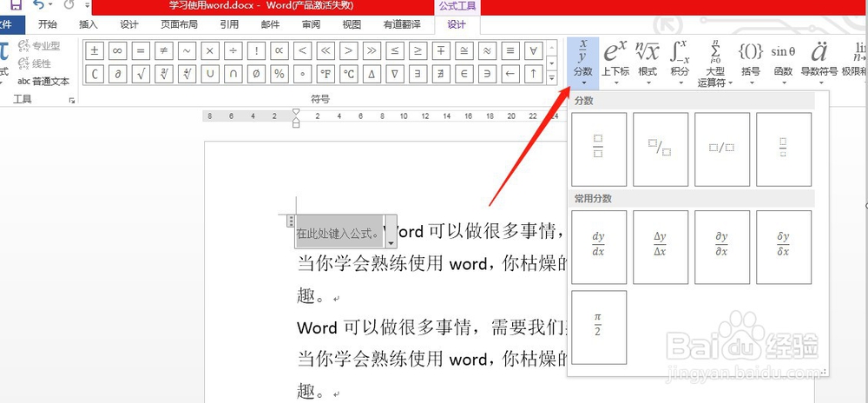Viewport: 868px width, 403px height.
Task: Insert the degrees Celsius symbol
Action: [349, 74]
